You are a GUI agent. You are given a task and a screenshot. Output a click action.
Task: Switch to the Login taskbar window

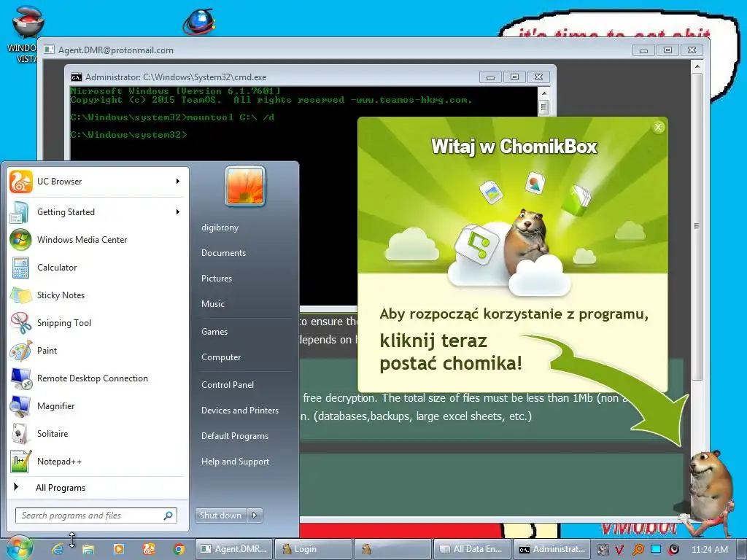coord(314,549)
